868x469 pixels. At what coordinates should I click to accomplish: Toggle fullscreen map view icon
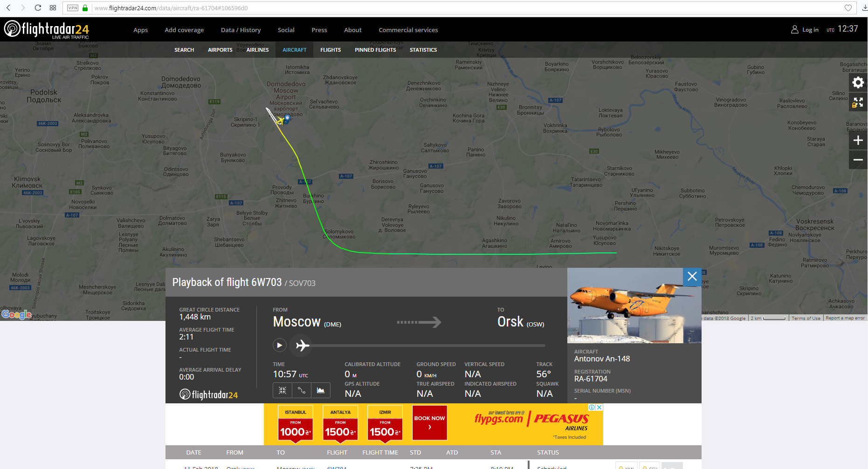(858, 102)
